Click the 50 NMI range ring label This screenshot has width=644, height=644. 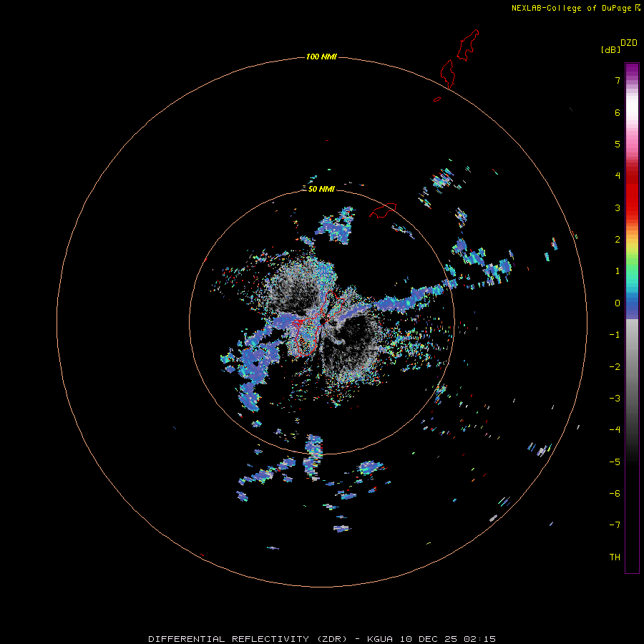[321, 189]
